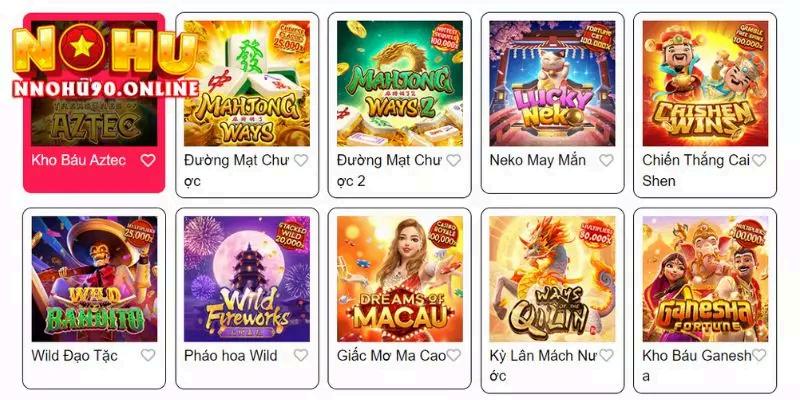Image resolution: width=800 pixels, height=400 pixels.
Task: Open Mahjong Ways game thumbnail
Action: pos(247,84)
